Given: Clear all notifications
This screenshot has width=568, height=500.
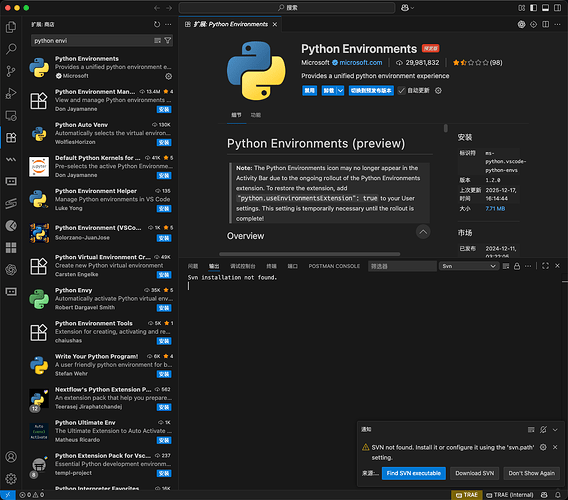Looking at the screenshot, I should click(x=531, y=430).
